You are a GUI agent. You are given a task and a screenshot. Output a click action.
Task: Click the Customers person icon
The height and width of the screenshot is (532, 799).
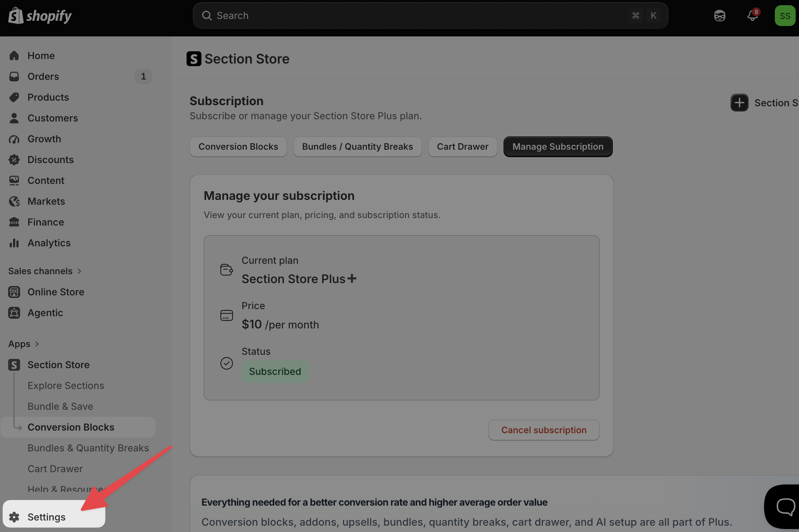14,118
